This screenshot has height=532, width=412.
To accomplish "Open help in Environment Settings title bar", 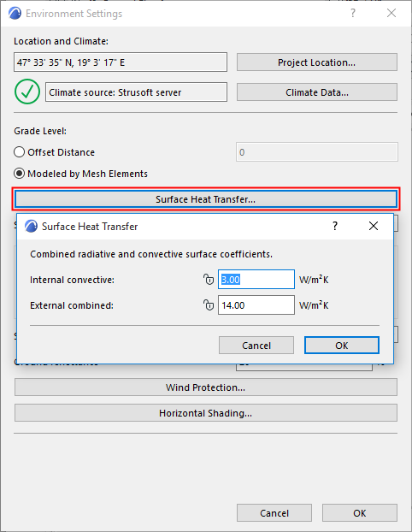I will click(x=353, y=13).
